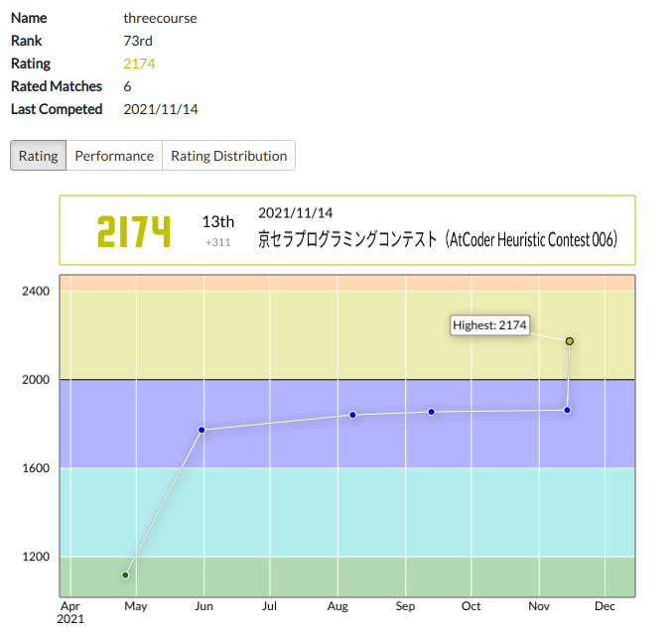672x633 pixels.
Task: Click the yellow highest rating data point
Action: tap(570, 341)
